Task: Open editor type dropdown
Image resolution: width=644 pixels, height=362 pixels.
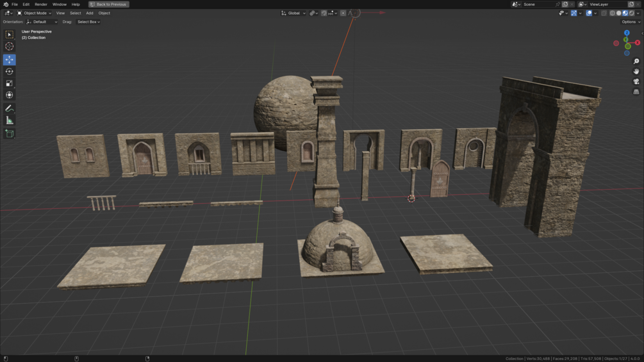Action: point(8,13)
